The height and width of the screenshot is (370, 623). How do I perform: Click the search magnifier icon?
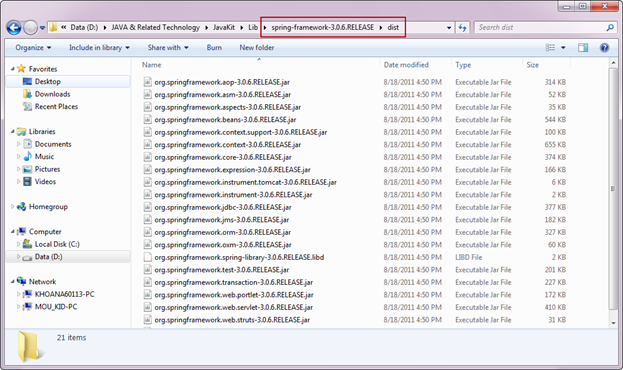coord(610,27)
